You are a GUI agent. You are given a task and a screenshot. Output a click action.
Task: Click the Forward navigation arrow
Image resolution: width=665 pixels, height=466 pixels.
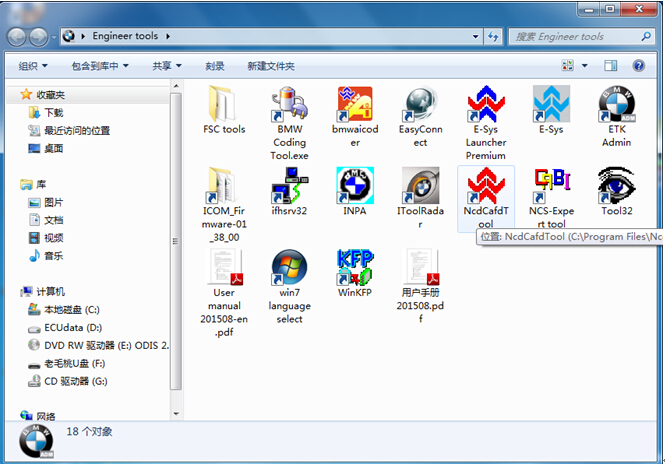38,37
